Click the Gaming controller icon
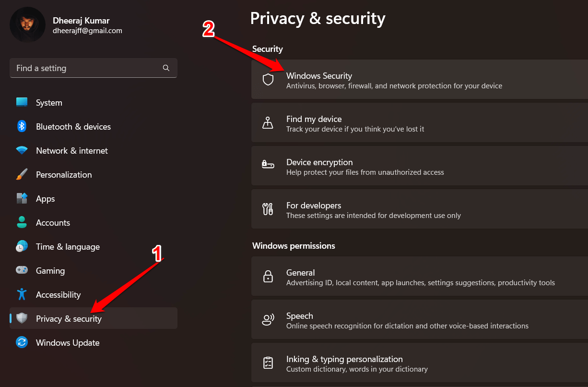 point(22,270)
